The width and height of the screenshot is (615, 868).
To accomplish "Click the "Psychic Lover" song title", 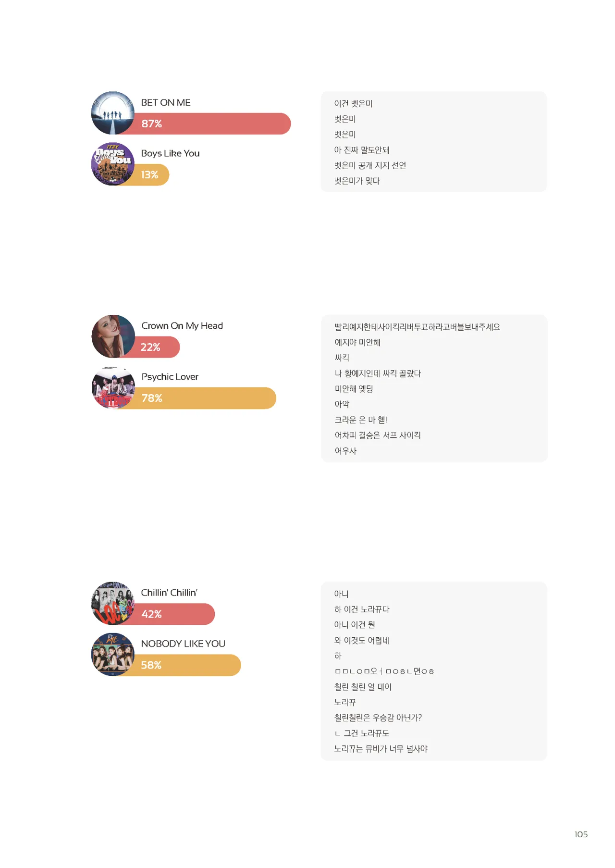I will point(170,377).
